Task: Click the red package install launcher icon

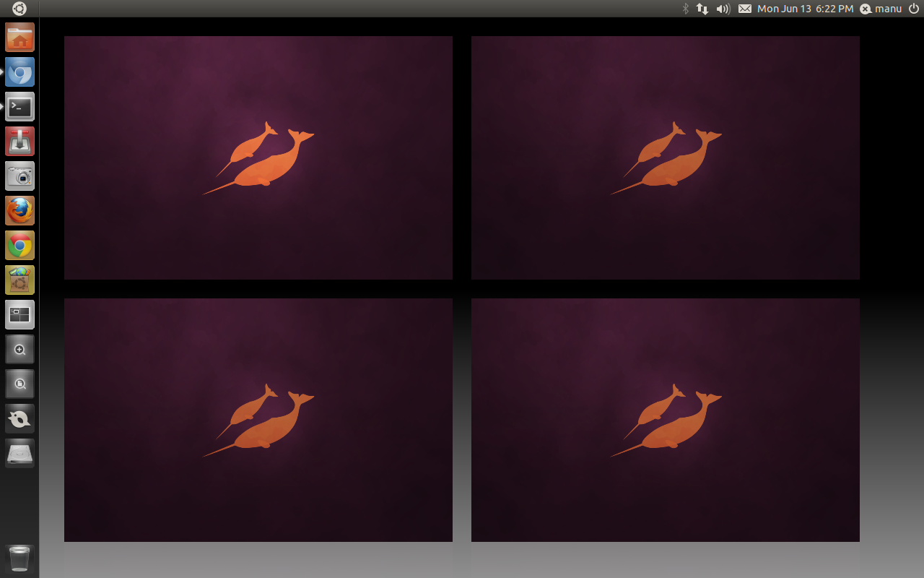Action: [x=19, y=141]
